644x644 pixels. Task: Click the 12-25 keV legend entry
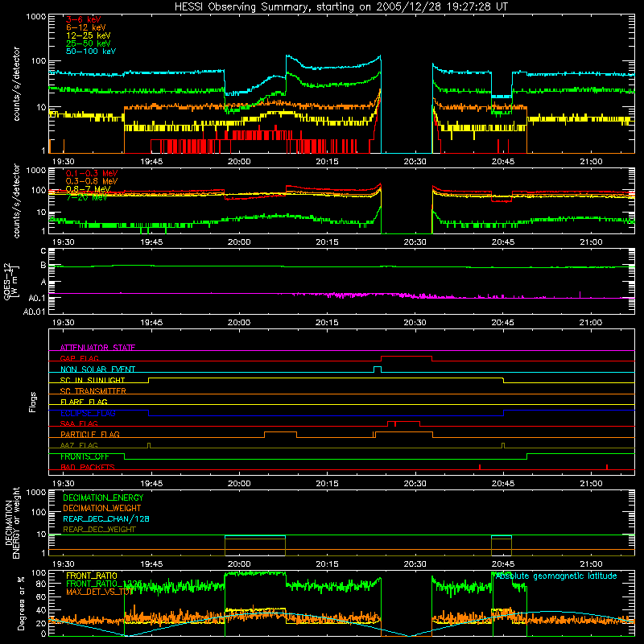pyautogui.click(x=89, y=35)
